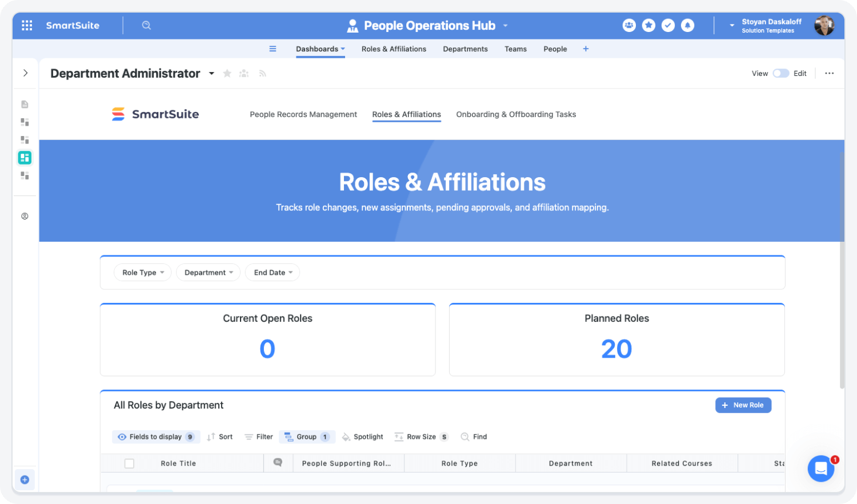Open the Department filter dropdown

[x=208, y=273]
